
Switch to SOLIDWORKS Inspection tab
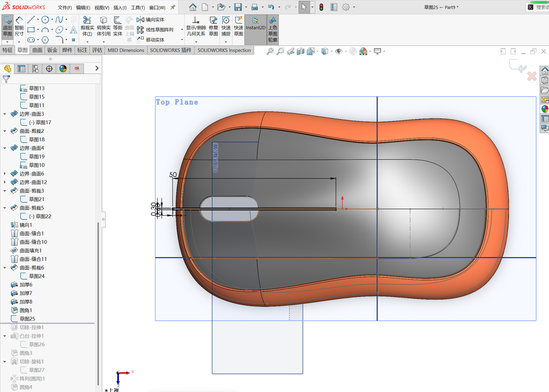pyautogui.click(x=224, y=50)
